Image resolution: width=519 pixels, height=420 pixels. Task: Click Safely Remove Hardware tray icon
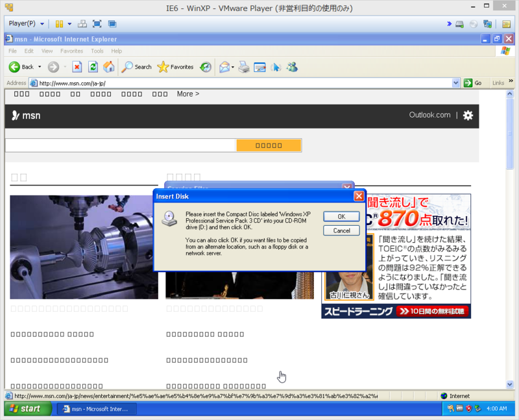click(477, 408)
